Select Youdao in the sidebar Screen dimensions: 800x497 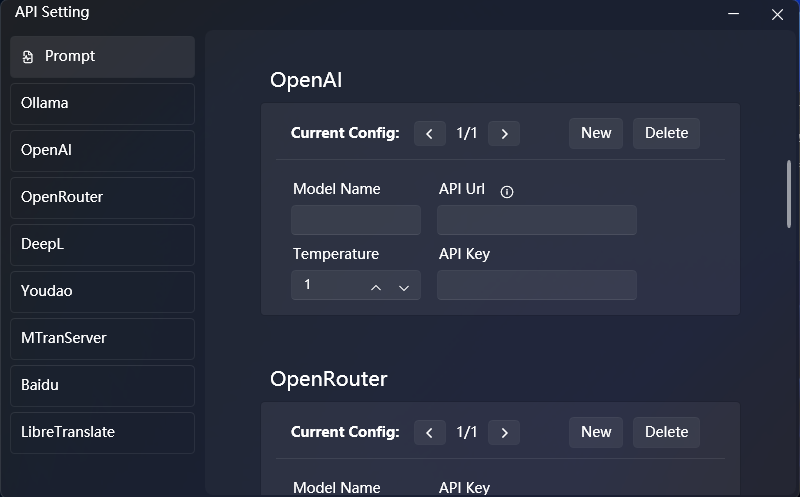coord(102,291)
